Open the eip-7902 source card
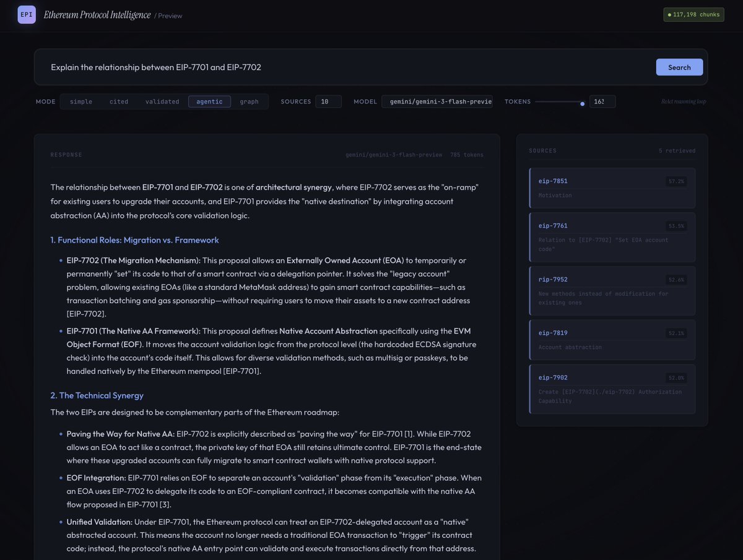The width and height of the screenshot is (743, 560). [x=612, y=389]
